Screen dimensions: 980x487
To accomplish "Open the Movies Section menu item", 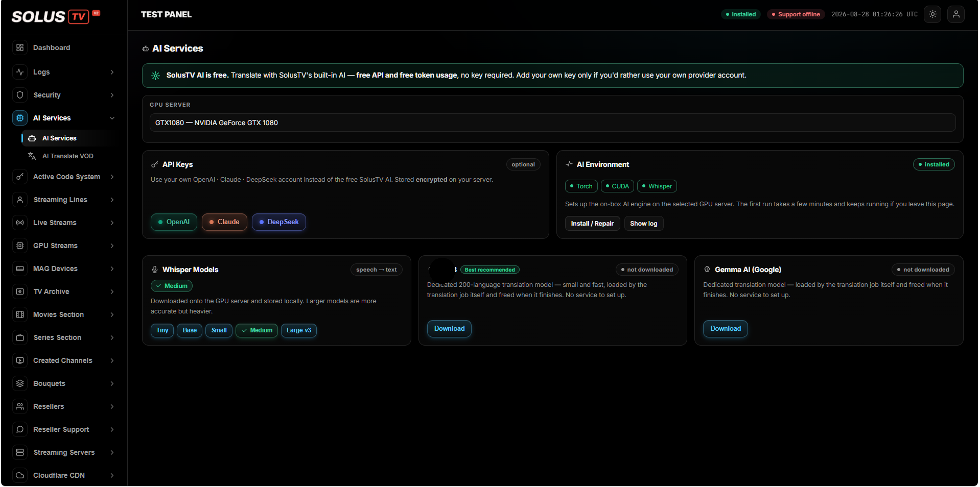I will click(64, 314).
